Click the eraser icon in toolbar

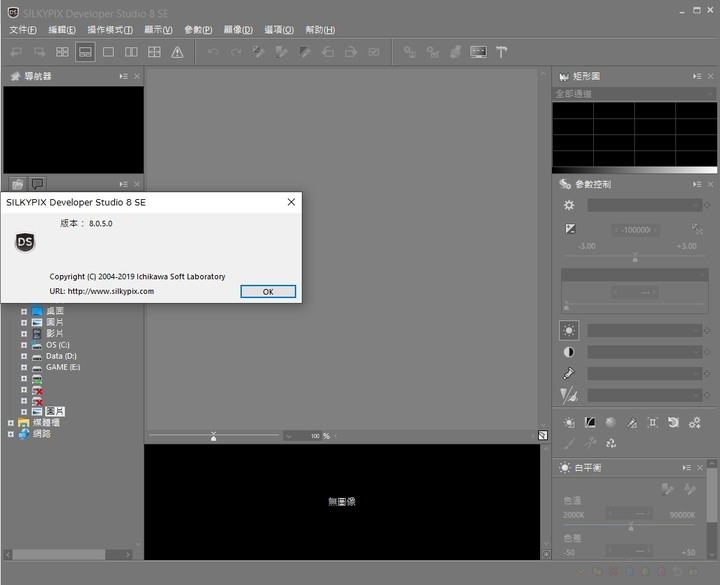[456, 52]
